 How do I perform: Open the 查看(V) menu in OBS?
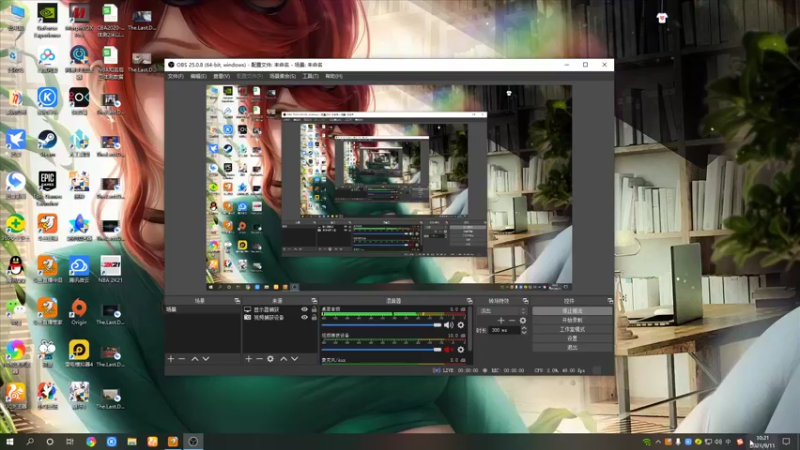point(221,76)
